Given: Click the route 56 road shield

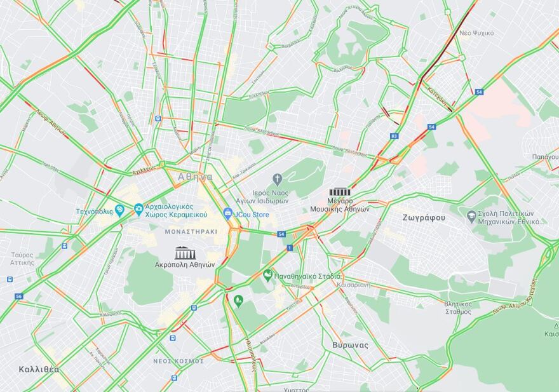Looking at the screenshot, I should 19,296.
